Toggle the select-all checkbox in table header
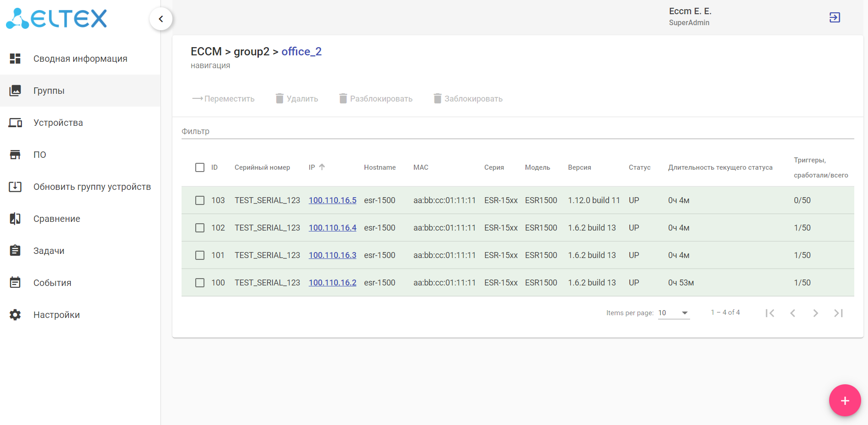This screenshot has width=868, height=425. pyautogui.click(x=200, y=167)
